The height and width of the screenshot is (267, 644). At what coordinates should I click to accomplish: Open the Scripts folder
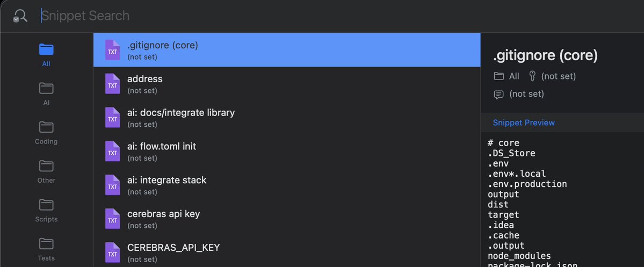point(46,205)
